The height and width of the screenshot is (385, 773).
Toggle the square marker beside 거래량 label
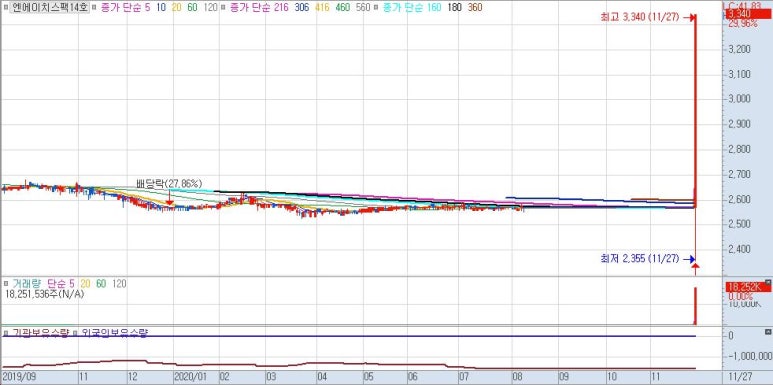[5, 284]
